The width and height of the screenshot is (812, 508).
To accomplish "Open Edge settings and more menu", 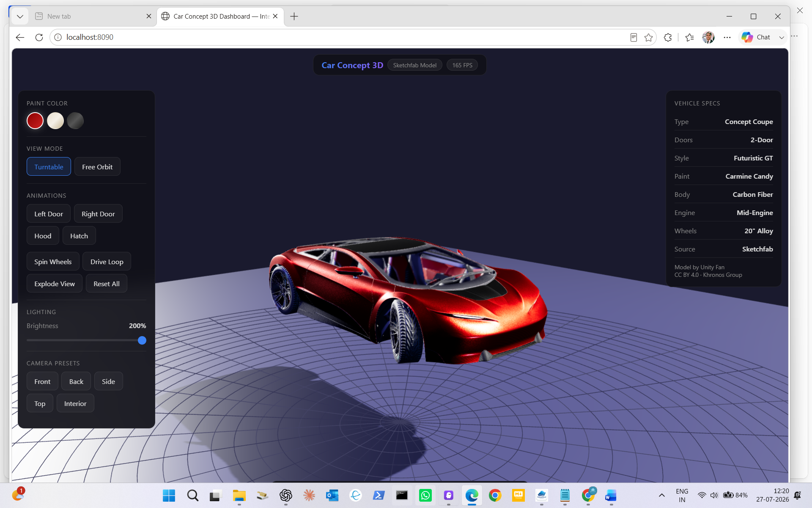I will click(727, 37).
